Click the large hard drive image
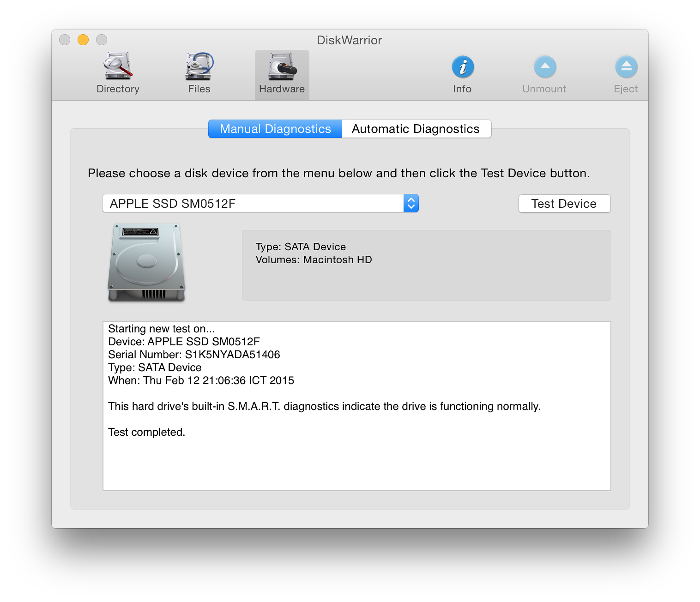The width and height of the screenshot is (700, 602). click(x=146, y=262)
